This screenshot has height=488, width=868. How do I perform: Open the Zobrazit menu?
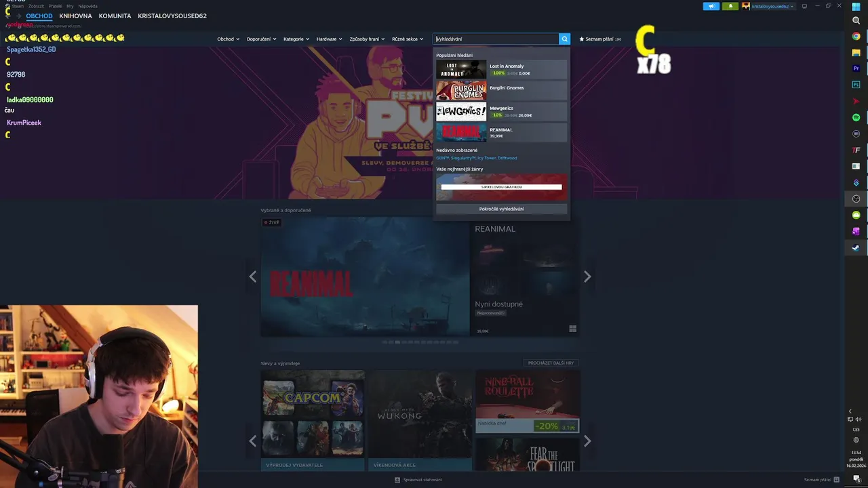[37, 6]
